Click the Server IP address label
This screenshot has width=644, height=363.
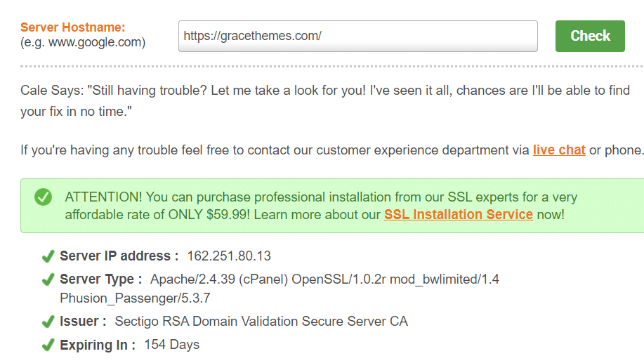pos(119,256)
